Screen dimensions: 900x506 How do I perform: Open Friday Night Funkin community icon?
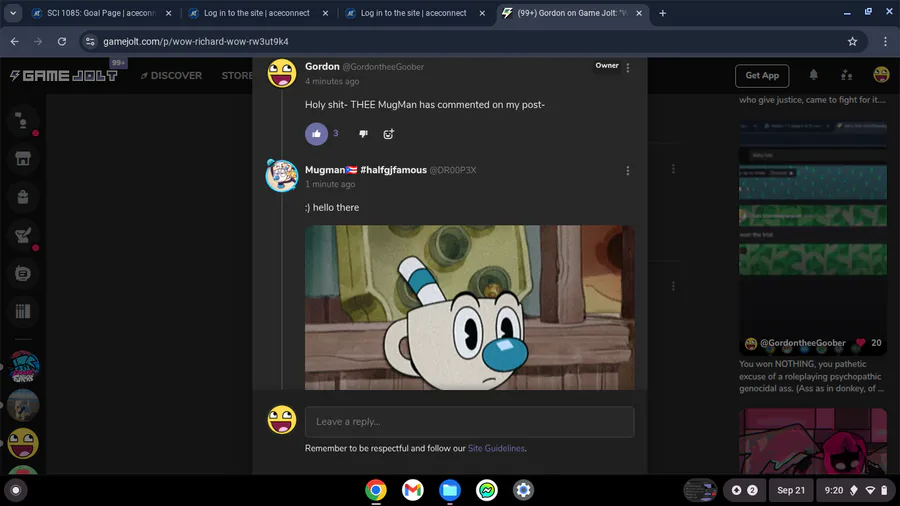click(23, 367)
